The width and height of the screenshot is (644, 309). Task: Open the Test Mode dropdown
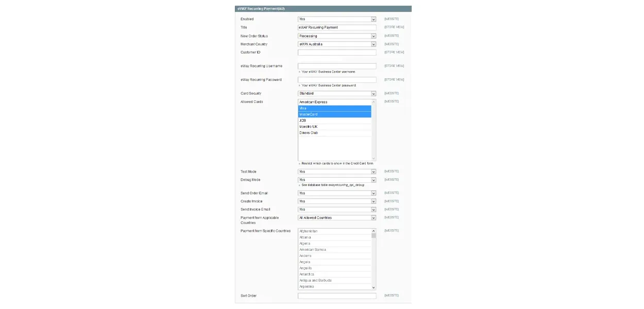click(337, 171)
